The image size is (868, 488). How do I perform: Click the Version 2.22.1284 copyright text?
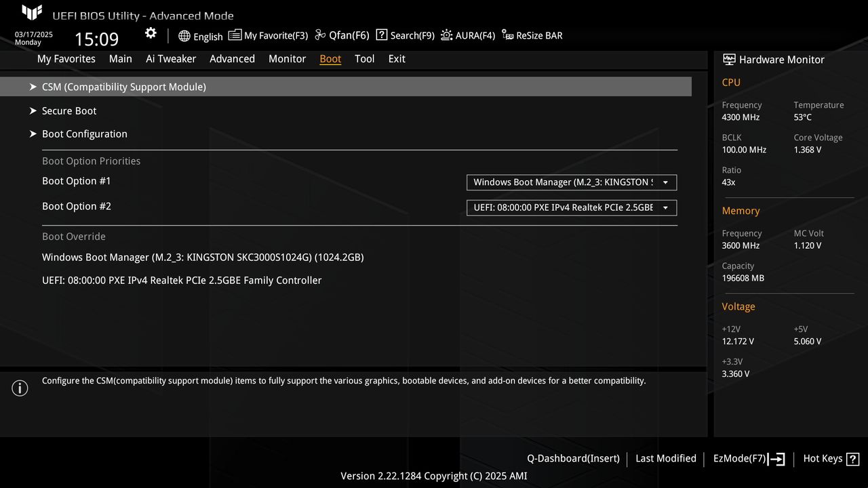[x=434, y=476]
